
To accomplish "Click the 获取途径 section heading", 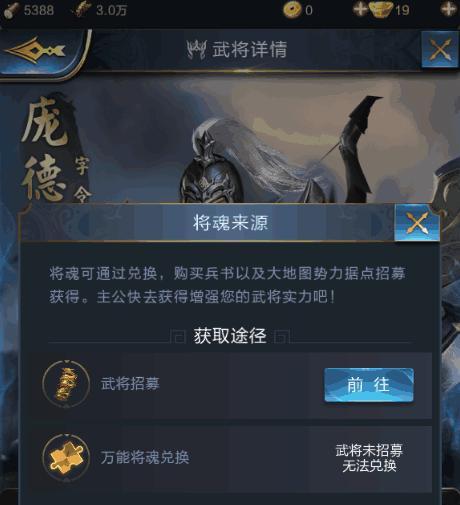I will 230,336.
